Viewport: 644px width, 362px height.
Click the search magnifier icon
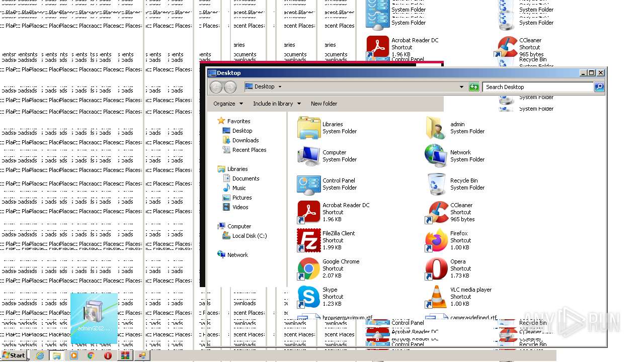(x=599, y=87)
